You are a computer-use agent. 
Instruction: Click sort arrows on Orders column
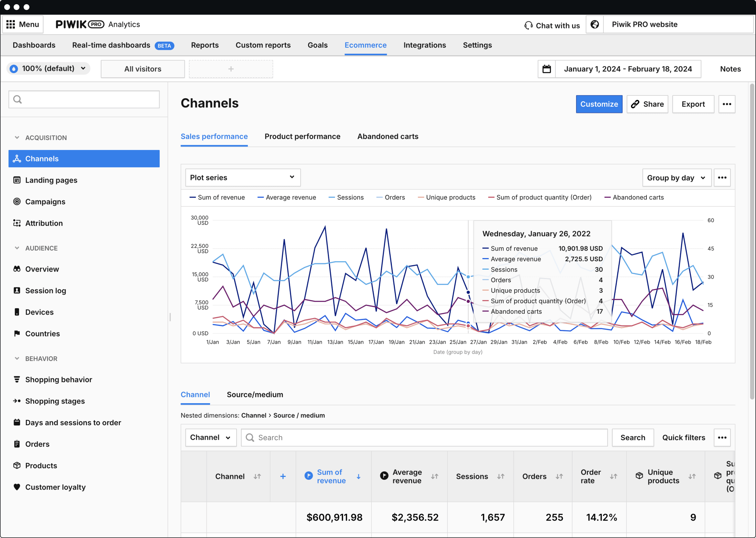pos(559,477)
